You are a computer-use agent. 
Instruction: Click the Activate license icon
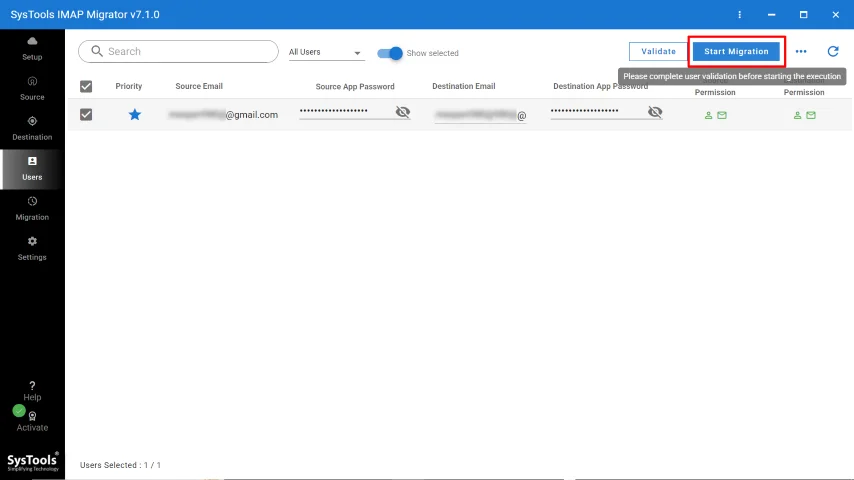(32, 417)
